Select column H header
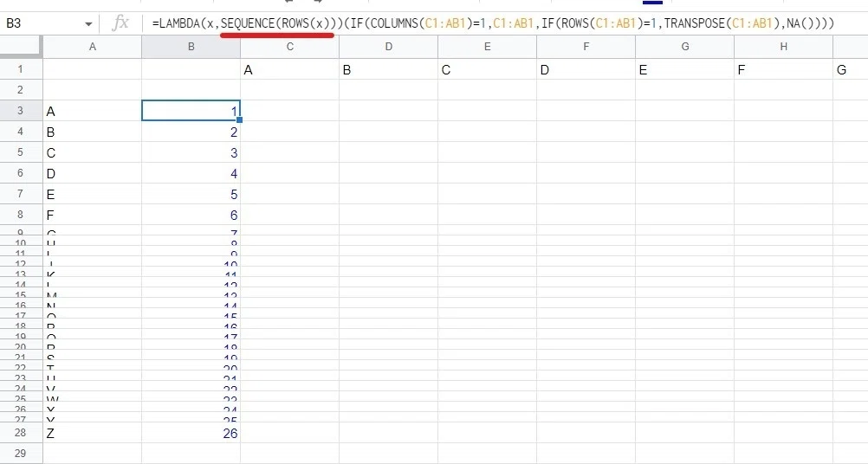This screenshot has height=464, width=868. point(783,47)
